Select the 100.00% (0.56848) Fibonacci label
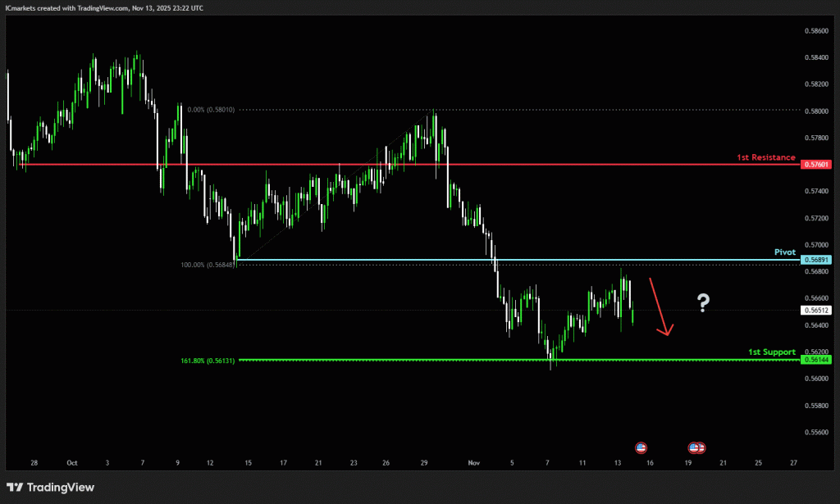The image size is (840, 504). coord(208,265)
